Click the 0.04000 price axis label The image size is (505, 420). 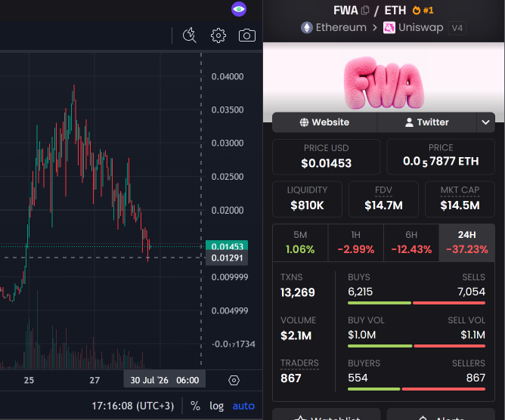click(228, 76)
